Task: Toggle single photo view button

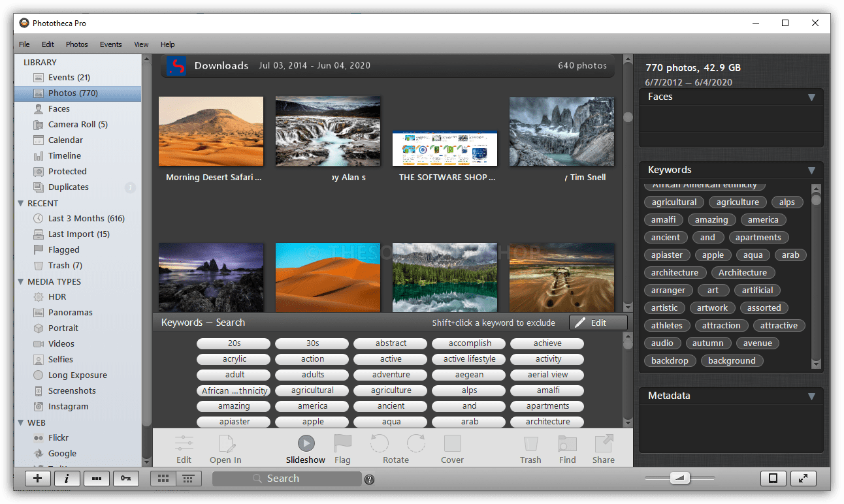Action: click(773, 479)
